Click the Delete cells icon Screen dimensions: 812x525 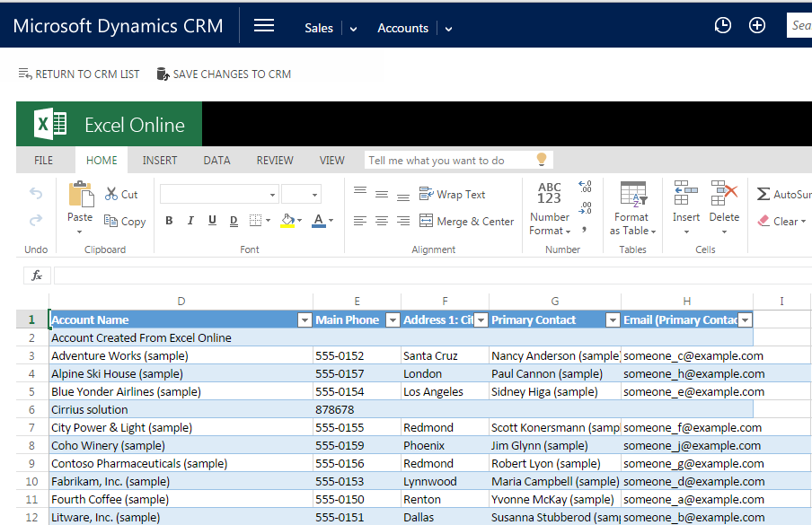tap(724, 192)
